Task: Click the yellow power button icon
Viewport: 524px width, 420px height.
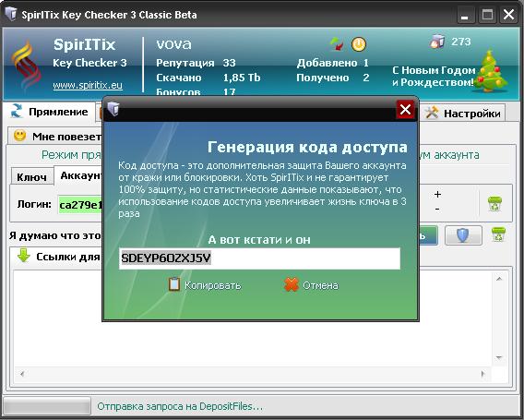Action: pyautogui.click(x=358, y=44)
